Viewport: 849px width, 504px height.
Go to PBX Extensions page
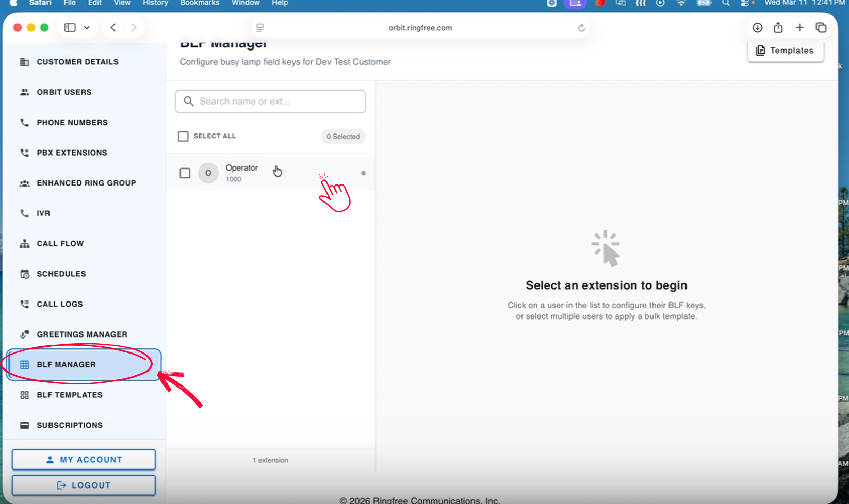point(72,153)
